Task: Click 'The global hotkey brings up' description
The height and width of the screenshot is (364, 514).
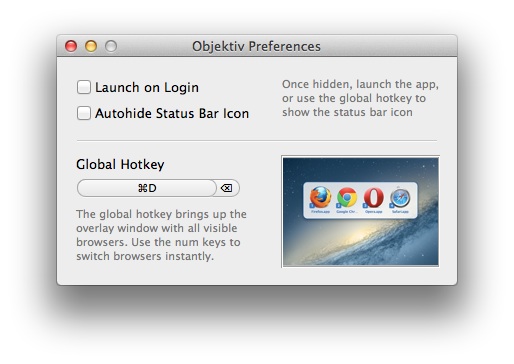Action: point(161,235)
